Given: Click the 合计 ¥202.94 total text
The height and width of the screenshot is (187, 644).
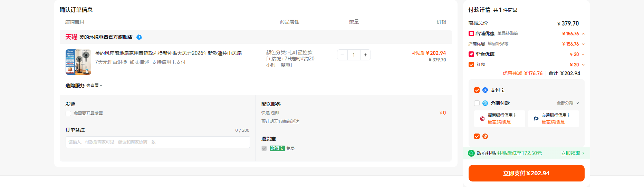Looking at the screenshot, I should click(565, 73).
